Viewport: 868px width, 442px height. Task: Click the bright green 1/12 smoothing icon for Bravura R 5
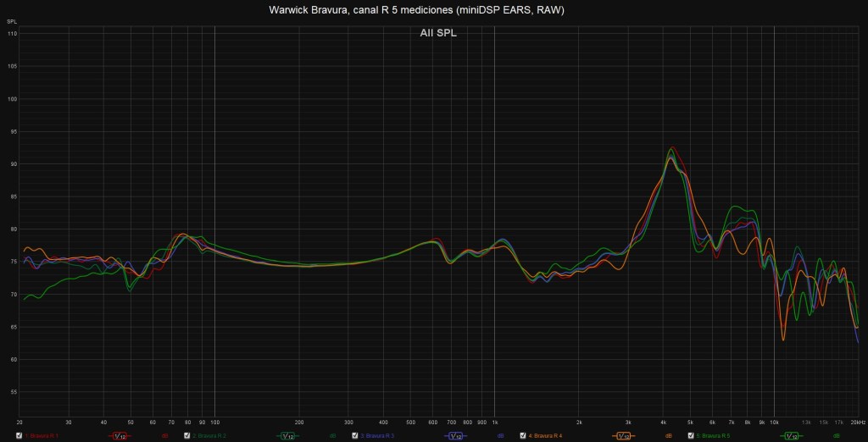[x=792, y=436]
